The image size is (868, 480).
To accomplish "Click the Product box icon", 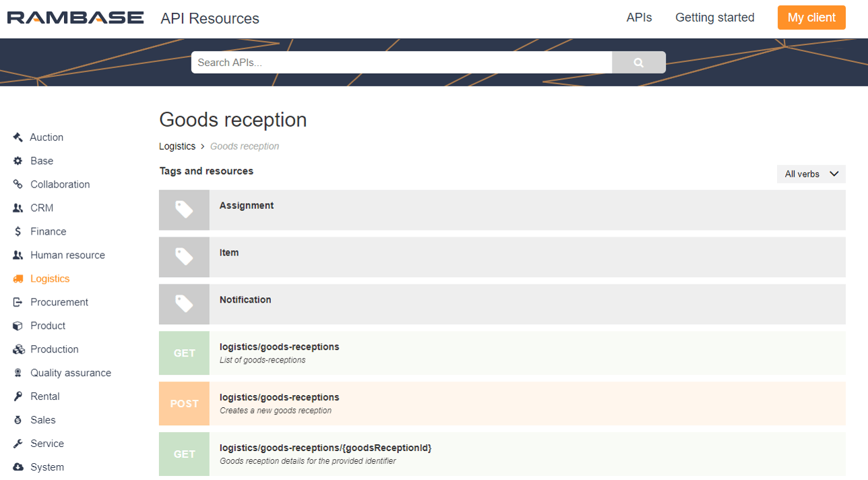I will 18,326.
